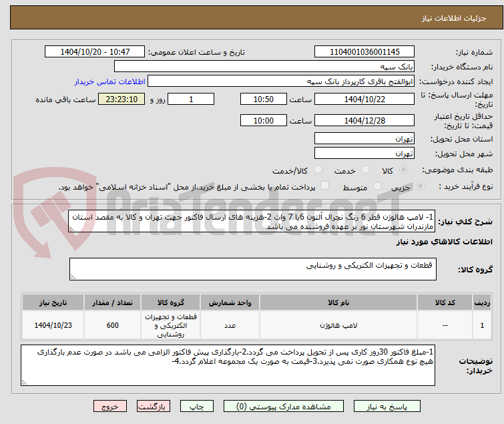Click the چاپ print button
The image size is (504, 424).
197,407
